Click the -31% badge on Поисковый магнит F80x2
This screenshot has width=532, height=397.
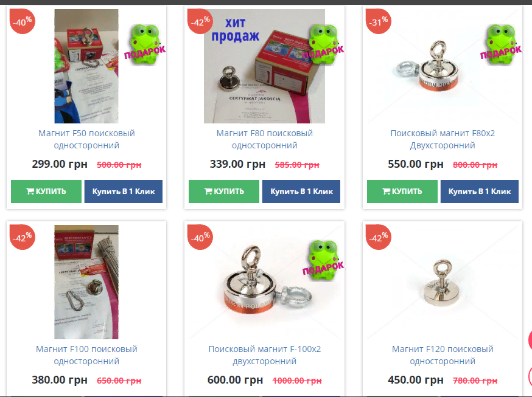pos(378,21)
